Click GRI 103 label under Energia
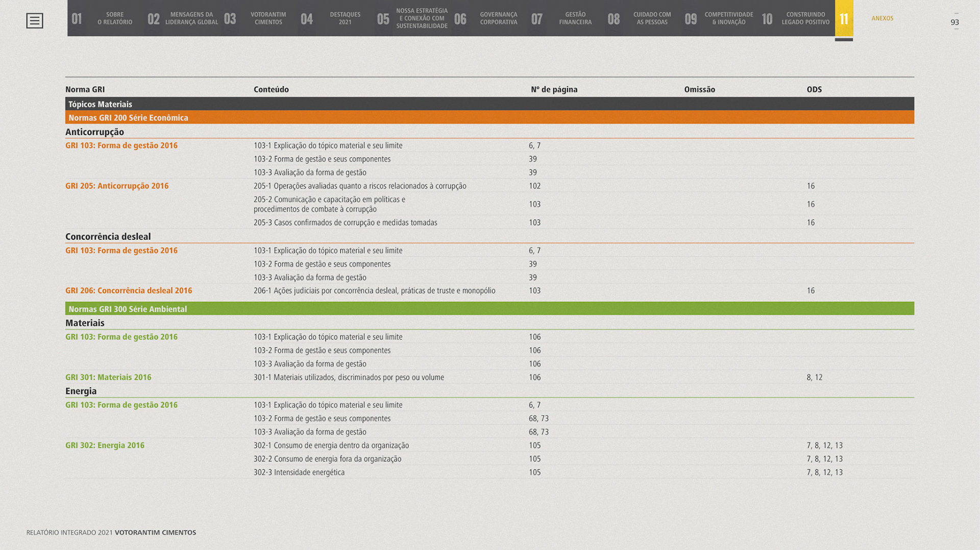The height and width of the screenshot is (550, 980). pyautogui.click(x=121, y=405)
